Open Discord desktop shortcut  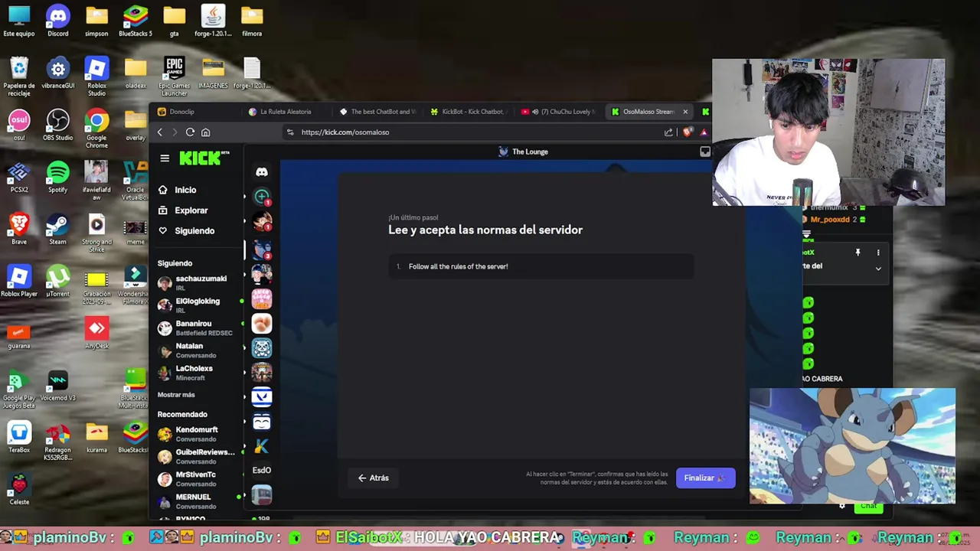(58, 21)
